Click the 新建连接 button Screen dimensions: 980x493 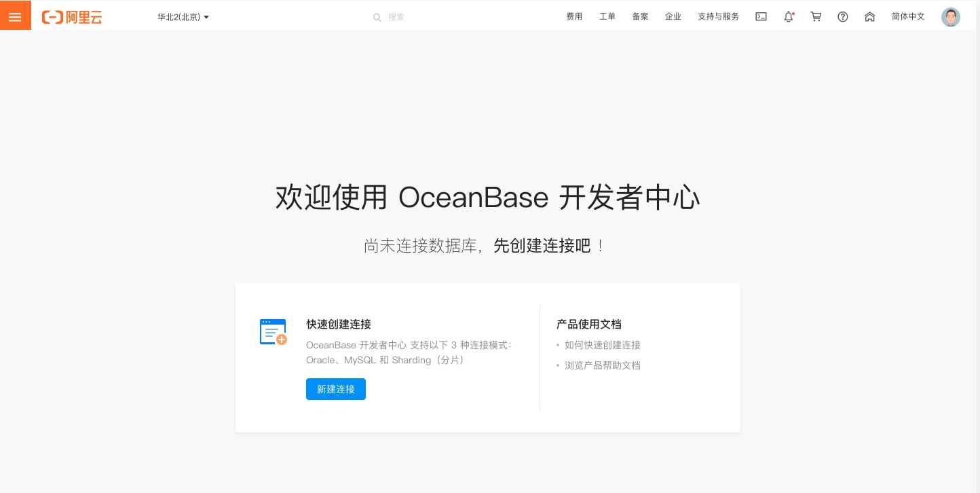pos(336,389)
